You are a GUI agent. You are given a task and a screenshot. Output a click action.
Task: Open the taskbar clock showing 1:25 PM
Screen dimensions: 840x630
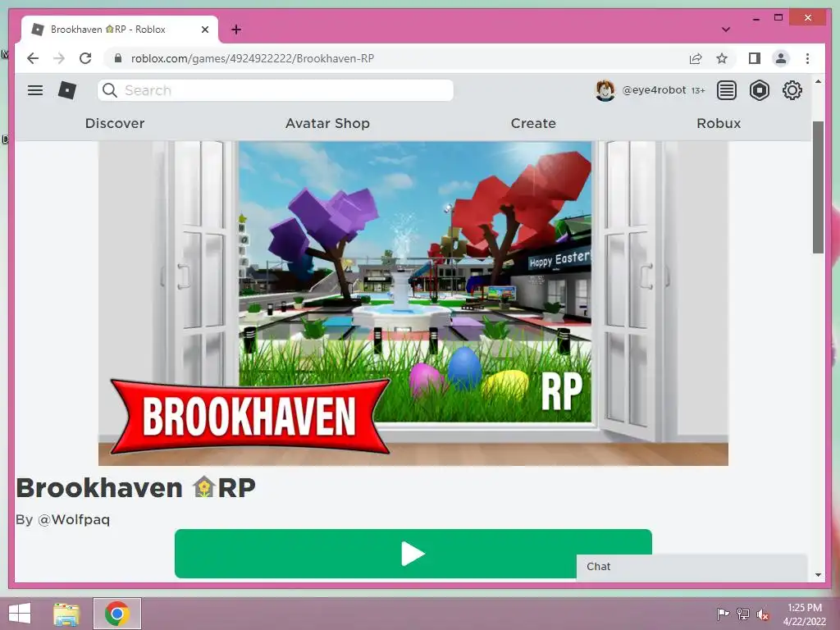805,614
